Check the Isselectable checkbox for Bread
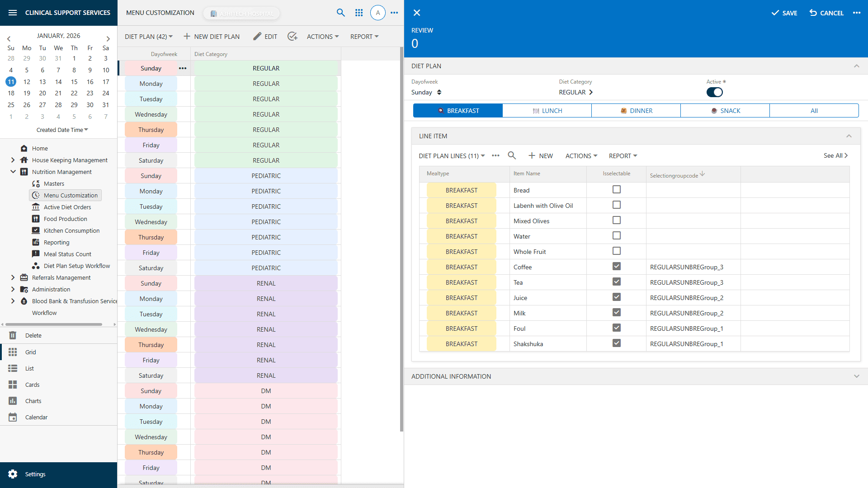 click(x=616, y=189)
